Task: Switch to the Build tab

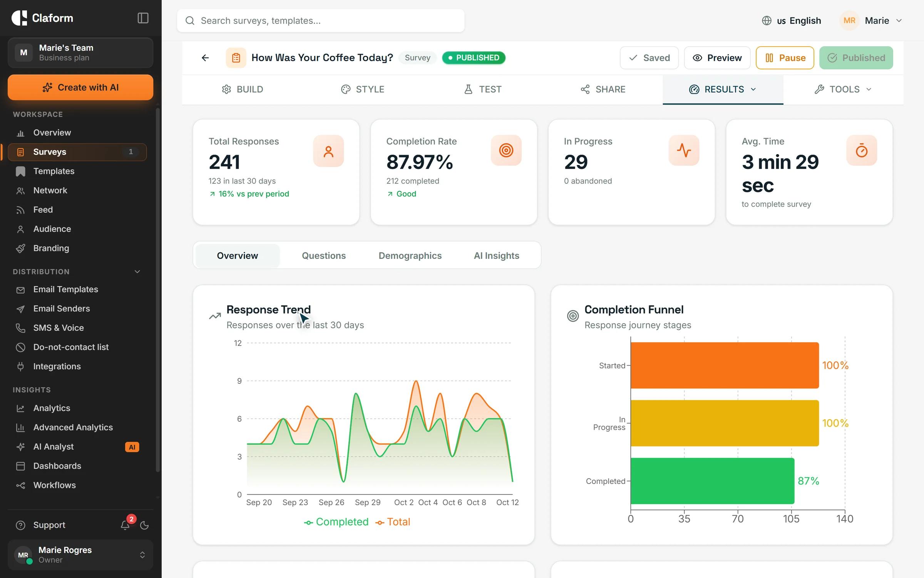Action: tap(242, 89)
